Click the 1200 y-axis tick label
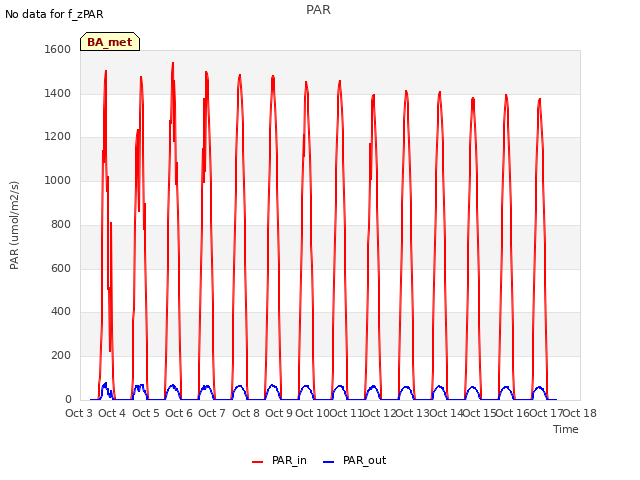Viewport: 640px width, 480px height. pyautogui.click(x=58, y=137)
